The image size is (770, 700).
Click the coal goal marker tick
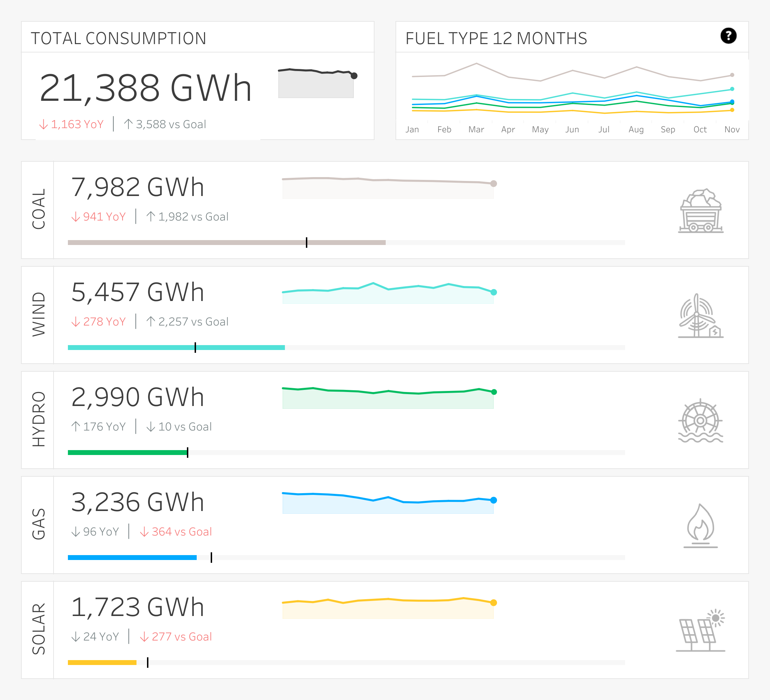pyautogui.click(x=306, y=243)
